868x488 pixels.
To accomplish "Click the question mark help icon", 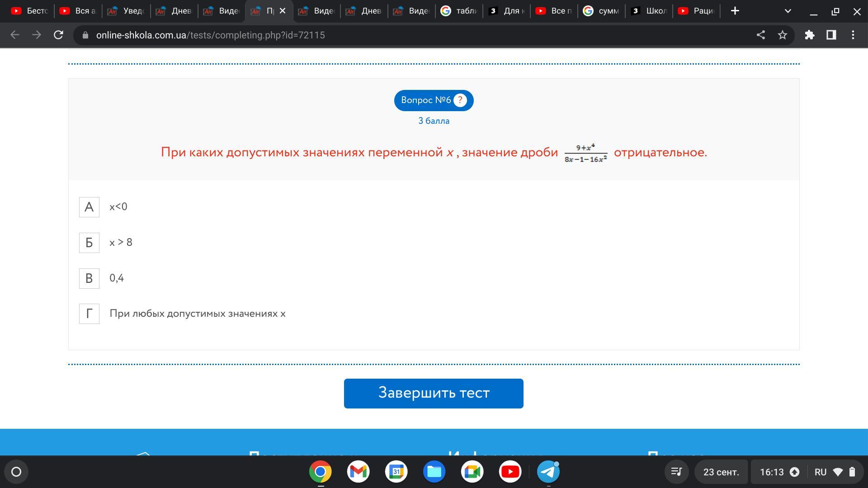I will (x=460, y=100).
